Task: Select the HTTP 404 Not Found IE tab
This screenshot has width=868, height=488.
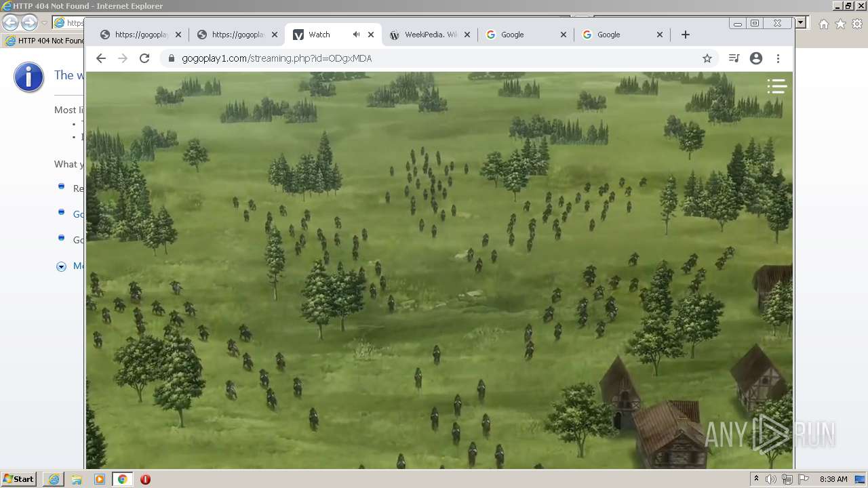Action: 44,41
